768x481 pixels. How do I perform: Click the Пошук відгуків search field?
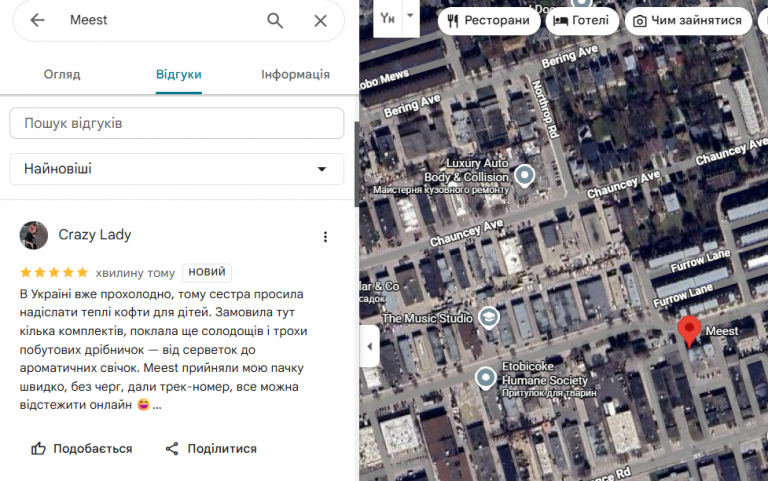point(176,123)
